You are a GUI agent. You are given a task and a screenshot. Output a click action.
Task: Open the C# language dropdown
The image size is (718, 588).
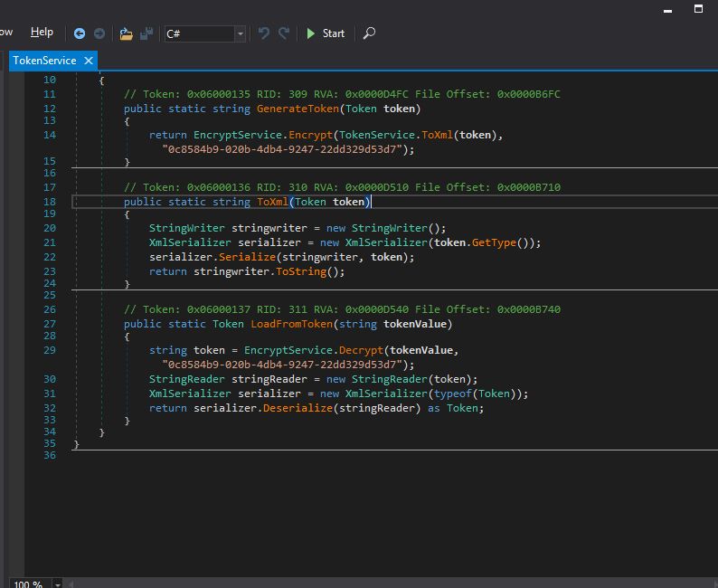tap(240, 33)
